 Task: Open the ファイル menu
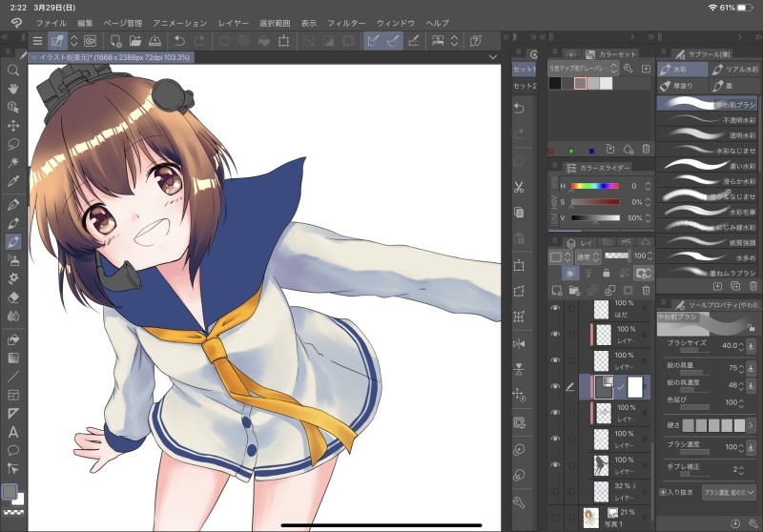click(52, 23)
